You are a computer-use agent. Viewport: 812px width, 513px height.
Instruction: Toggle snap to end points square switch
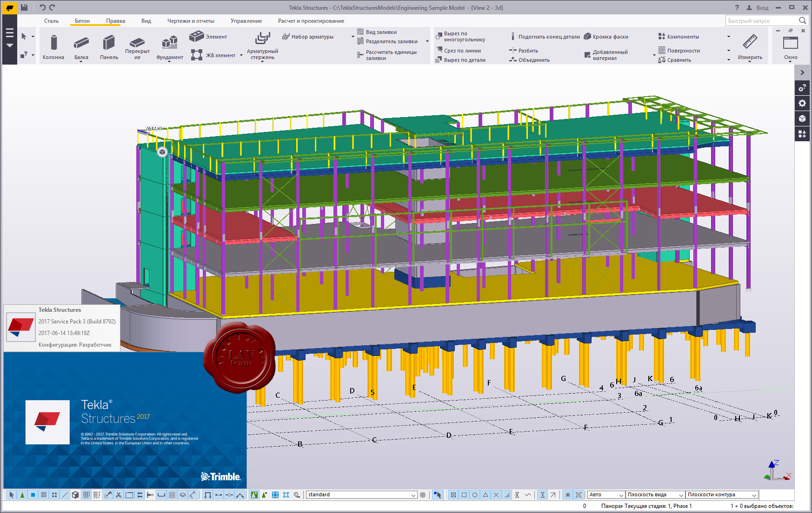(464, 495)
